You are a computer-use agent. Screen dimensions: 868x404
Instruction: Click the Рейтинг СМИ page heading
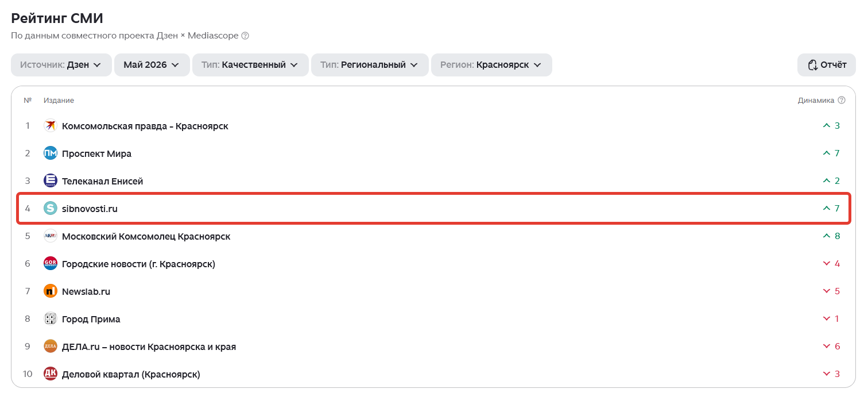pyautogui.click(x=57, y=18)
